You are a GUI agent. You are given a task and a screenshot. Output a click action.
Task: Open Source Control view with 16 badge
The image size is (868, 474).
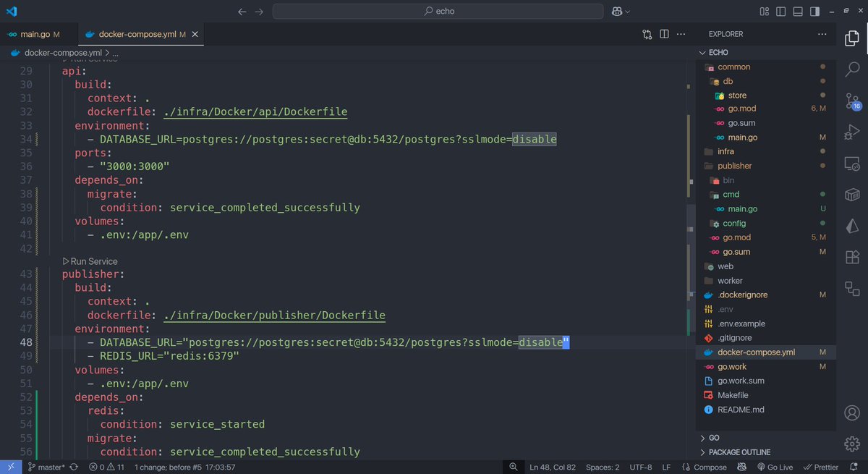(x=851, y=101)
